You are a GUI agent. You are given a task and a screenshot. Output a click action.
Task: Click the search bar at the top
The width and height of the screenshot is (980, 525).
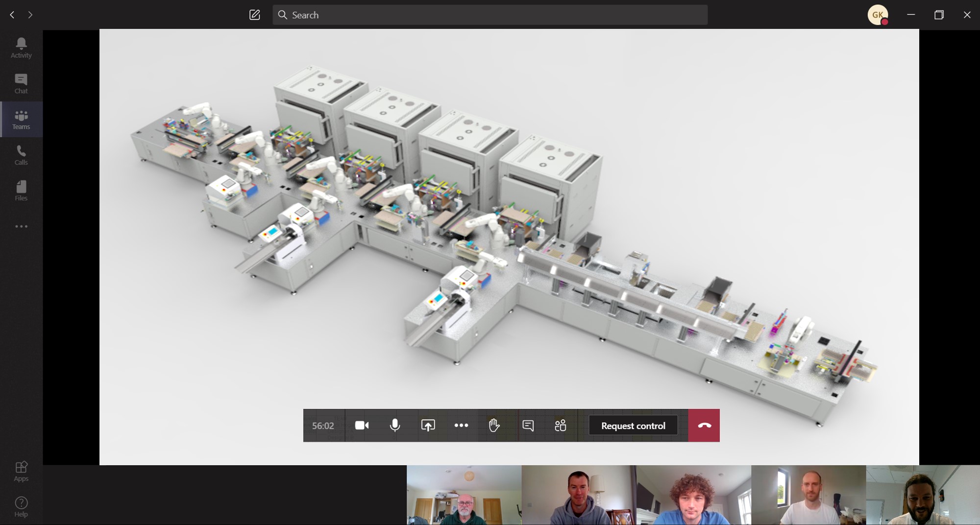click(x=489, y=15)
